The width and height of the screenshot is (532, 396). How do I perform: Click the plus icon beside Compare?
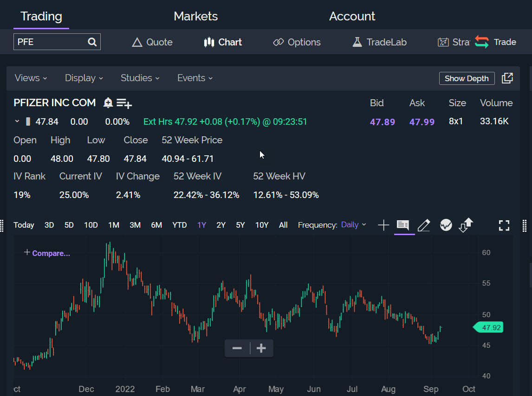pyautogui.click(x=27, y=252)
